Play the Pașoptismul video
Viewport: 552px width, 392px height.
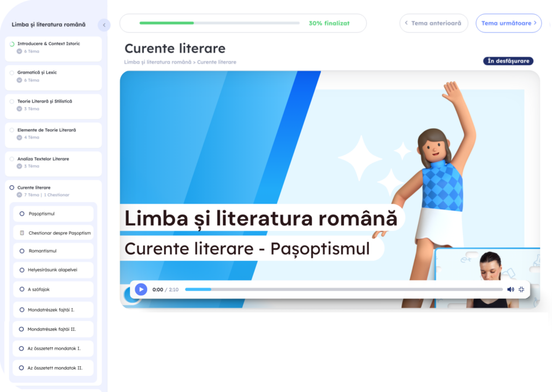coord(141,289)
